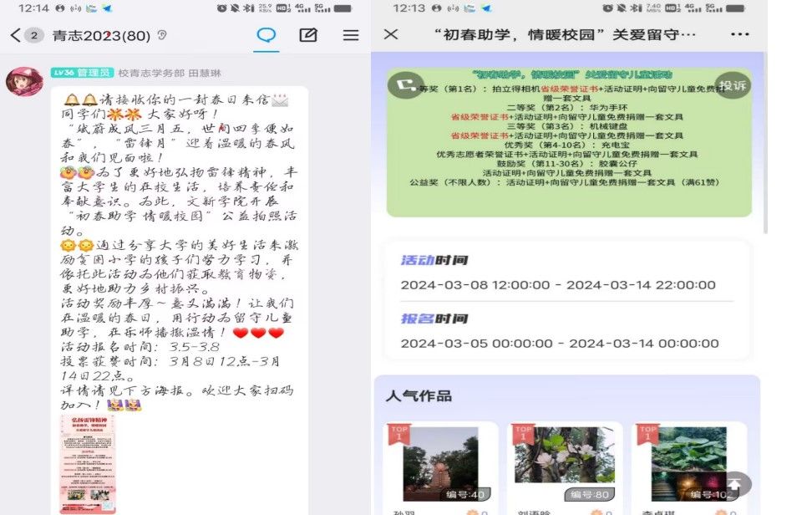Viewport: 812px width, 515px height.
Task: Tap the scroll-to-top arrow button
Action: (x=735, y=484)
